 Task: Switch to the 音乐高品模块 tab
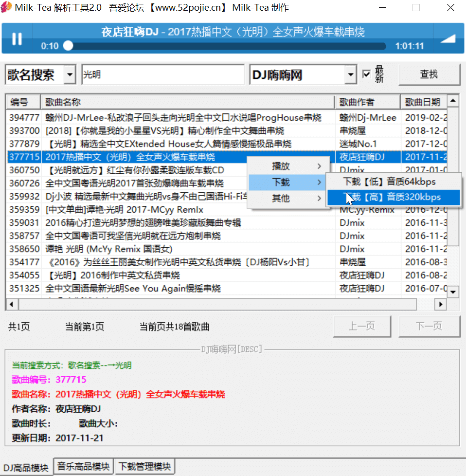coord(83,466)
